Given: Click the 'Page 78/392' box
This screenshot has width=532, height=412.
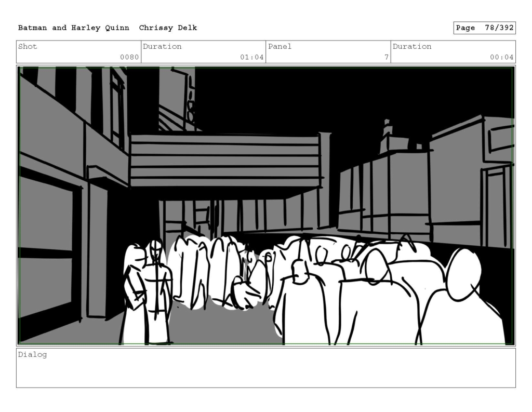Looking at the screenshot, I should pyautogui.click(x=484, y=28).
